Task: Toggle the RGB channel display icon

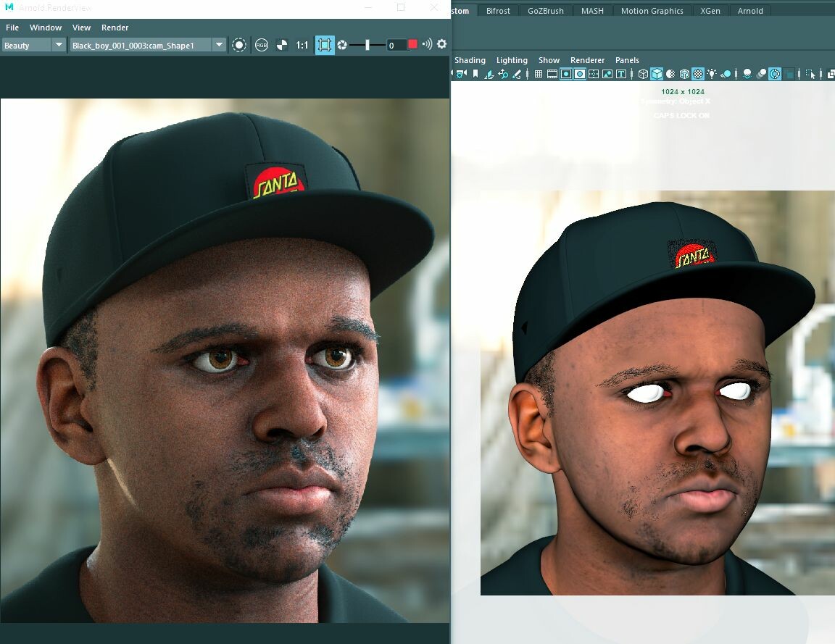Action: click(x=262, y=45)
